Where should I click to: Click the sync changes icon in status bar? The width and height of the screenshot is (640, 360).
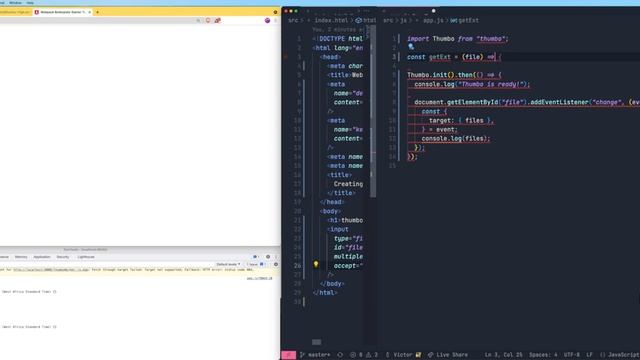point(340,355)
